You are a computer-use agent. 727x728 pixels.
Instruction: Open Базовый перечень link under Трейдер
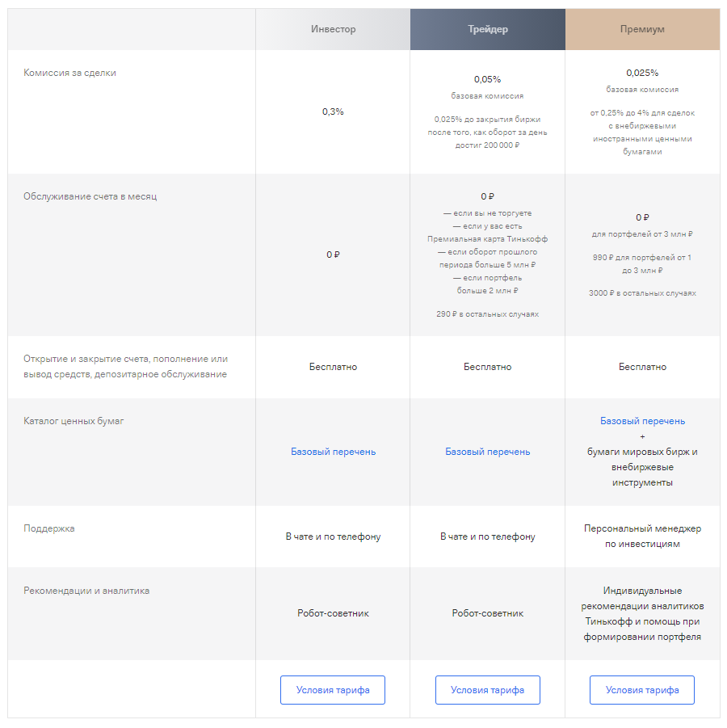click(x=487, y=451)
